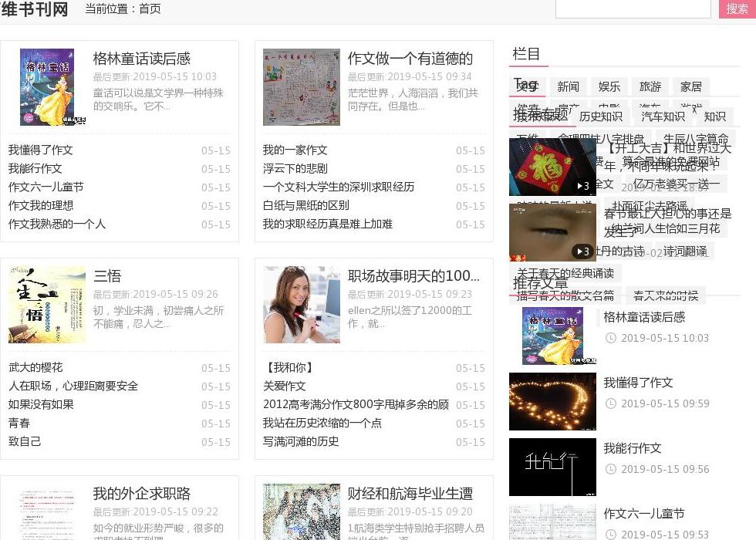The height and width of the screenshot is (540, 756).
Task: Open article 我的外企求职路
Action: coord(142,494)
